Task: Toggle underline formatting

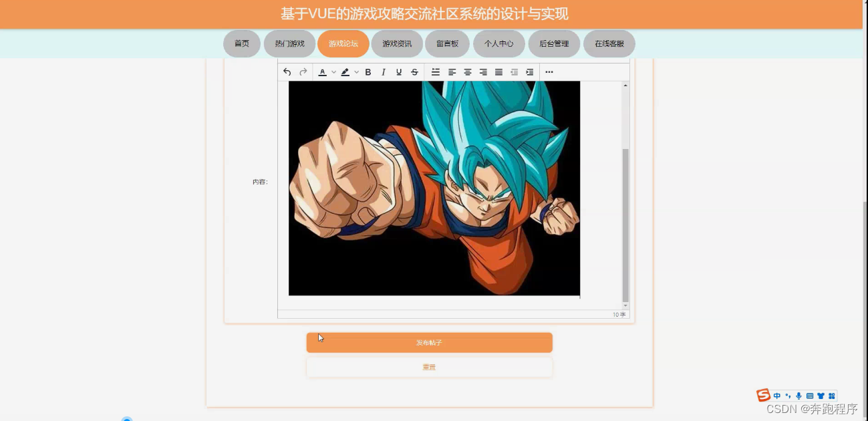Action: (x=399, y=72)
